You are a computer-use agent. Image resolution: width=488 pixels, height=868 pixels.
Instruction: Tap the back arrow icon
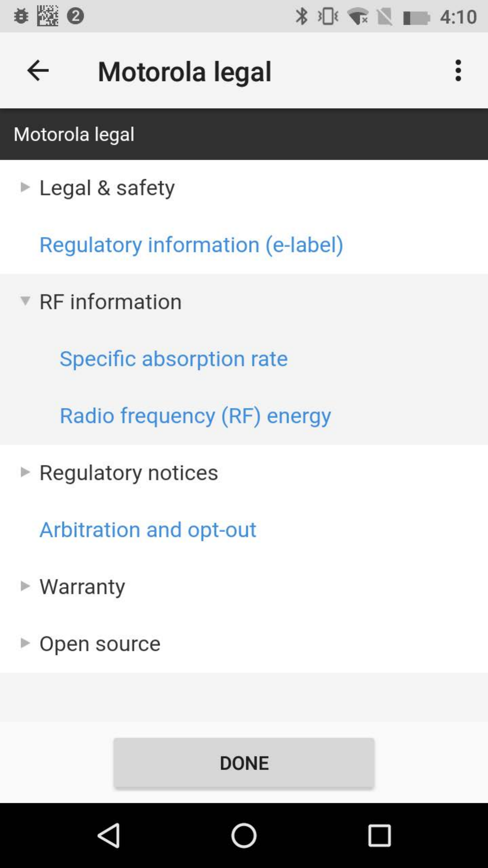(38, 71)
